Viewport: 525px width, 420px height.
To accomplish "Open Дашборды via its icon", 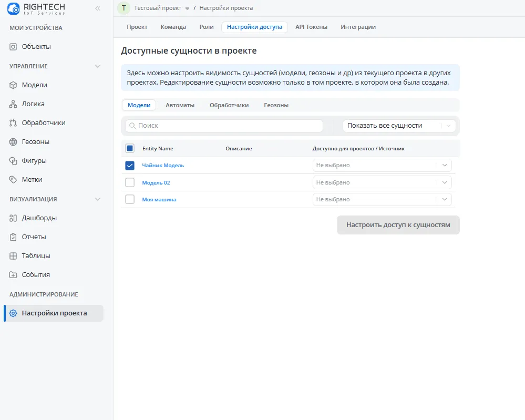I will (14, 218).
